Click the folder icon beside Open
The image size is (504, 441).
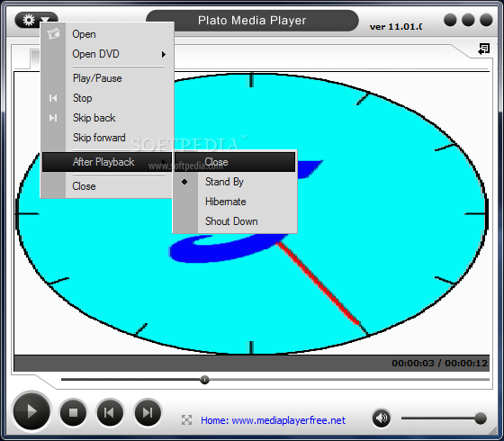click(x=53, y=33)
